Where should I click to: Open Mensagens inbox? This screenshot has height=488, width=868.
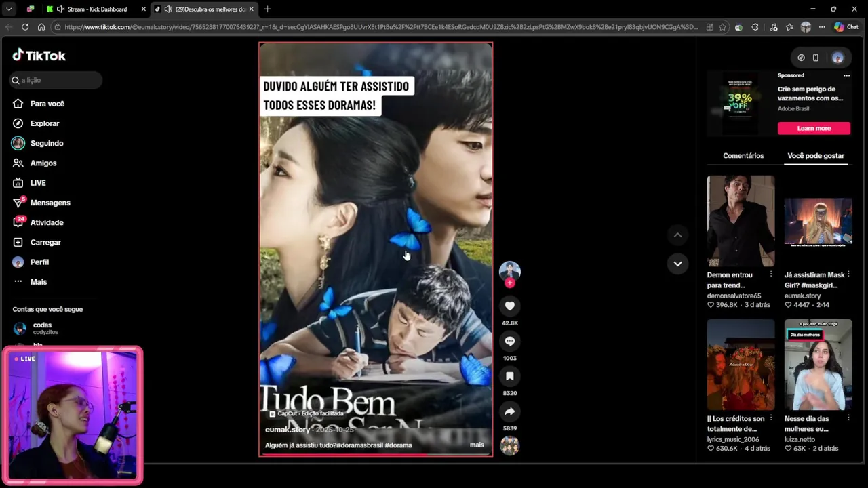(41, 203)
